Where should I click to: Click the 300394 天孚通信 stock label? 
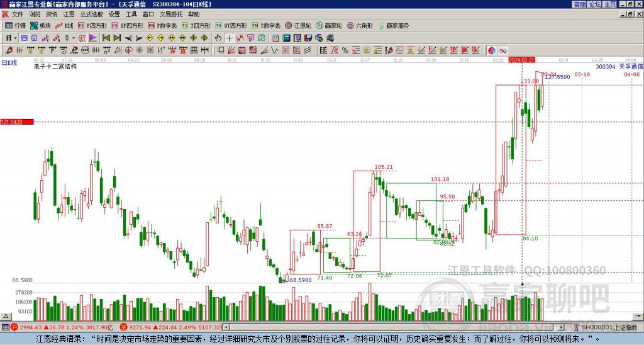pos(619,66)
